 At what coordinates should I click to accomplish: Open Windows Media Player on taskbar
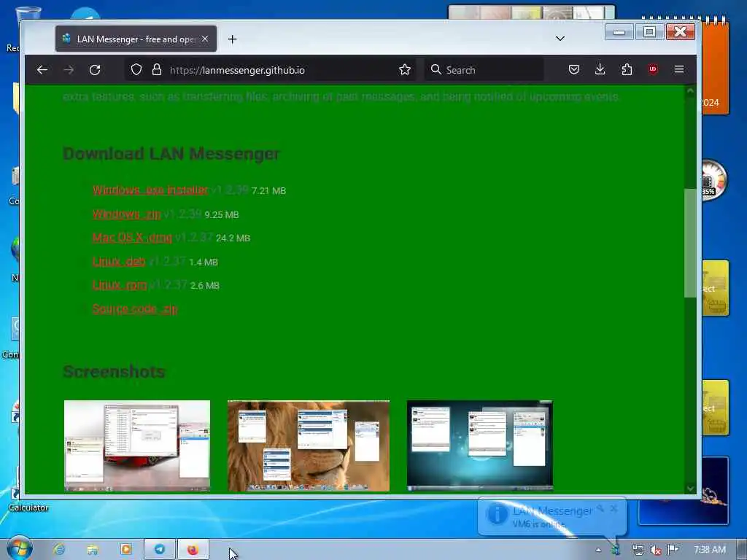click(125, 550)
